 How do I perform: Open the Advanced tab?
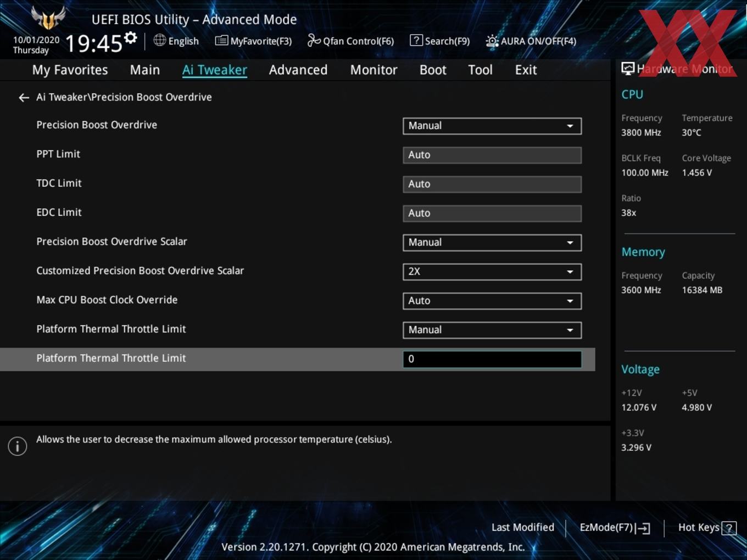click(298, 70)
